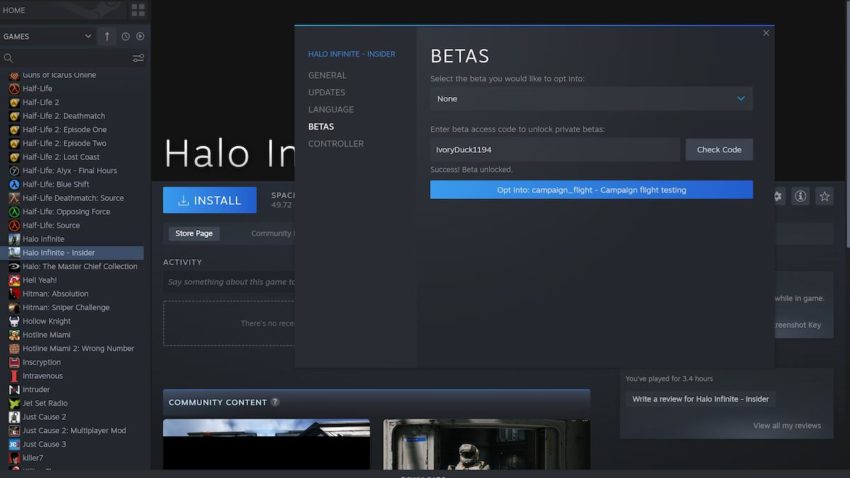Click the Intruder game icon
850x478 pixels.
(x=14, y=389)
